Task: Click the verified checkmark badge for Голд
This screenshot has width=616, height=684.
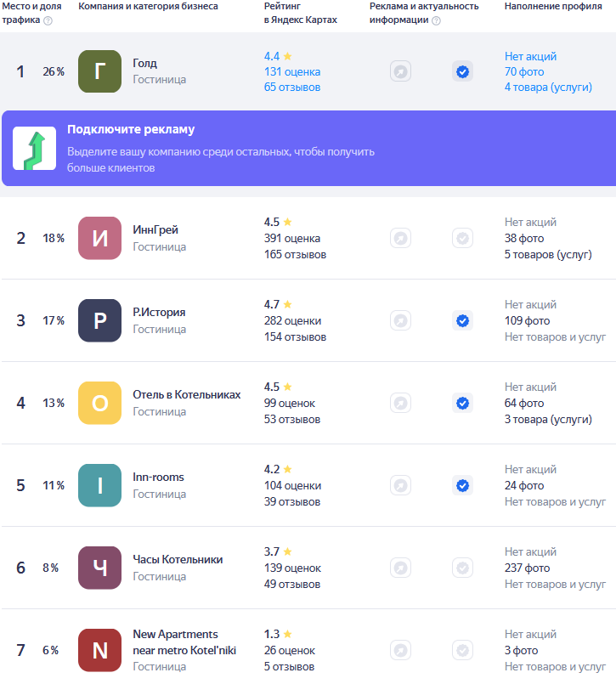Action: point(462,71)
